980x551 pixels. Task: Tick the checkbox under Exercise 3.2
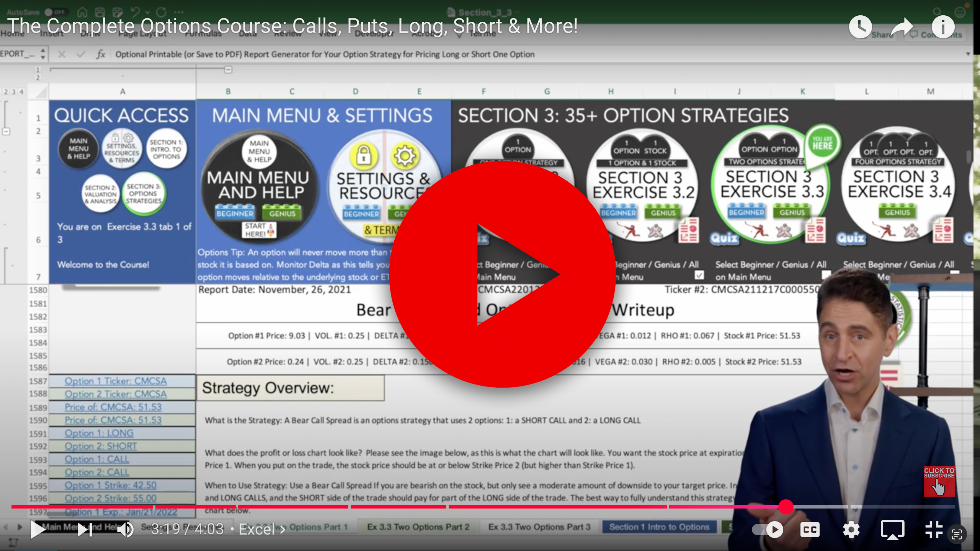699,275
